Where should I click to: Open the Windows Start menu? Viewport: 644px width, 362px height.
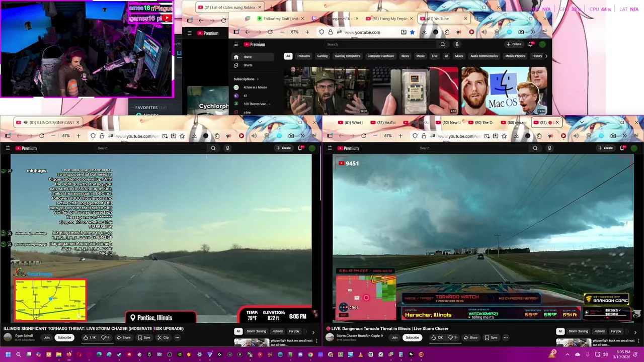tap(8, 354)
